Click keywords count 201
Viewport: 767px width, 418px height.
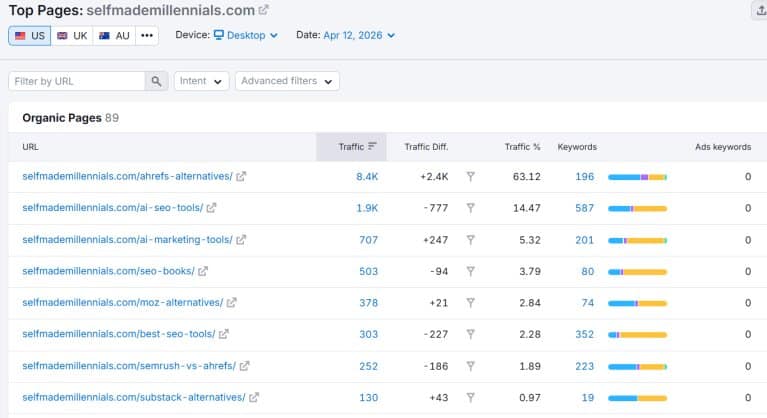click(585, 240)
